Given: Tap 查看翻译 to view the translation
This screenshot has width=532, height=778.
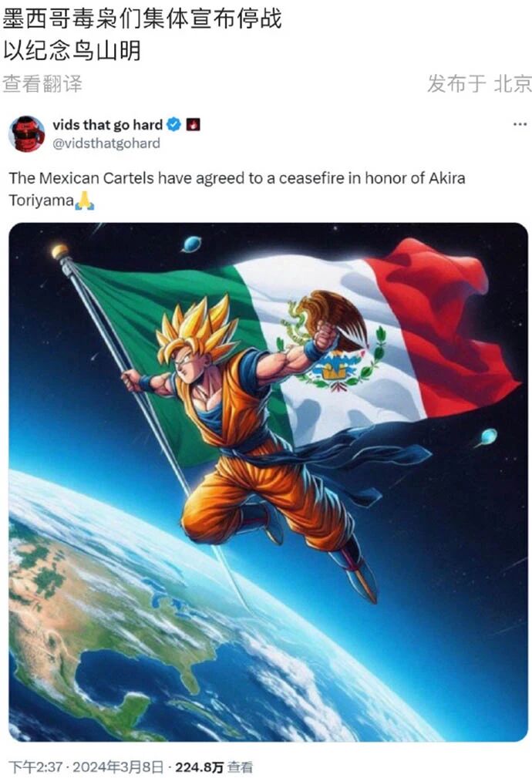Looking at the screenshot, I should [42, 83].
